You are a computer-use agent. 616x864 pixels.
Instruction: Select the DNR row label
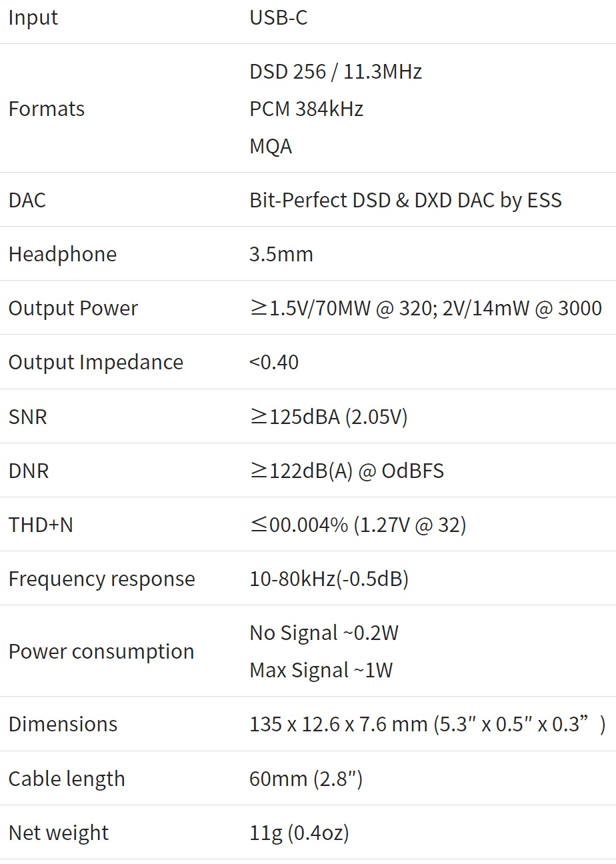29,471
